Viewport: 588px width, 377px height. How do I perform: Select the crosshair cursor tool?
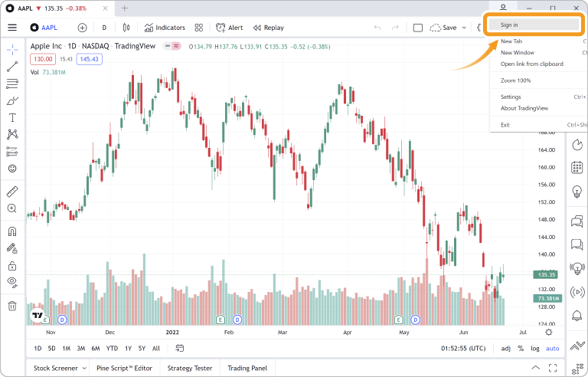coord(12,49)
